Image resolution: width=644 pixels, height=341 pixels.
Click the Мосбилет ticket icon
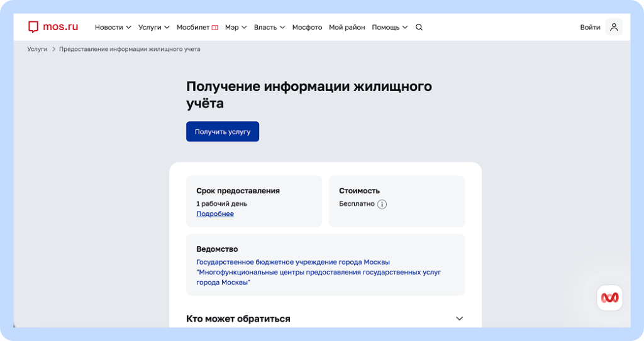coord(215,28)
